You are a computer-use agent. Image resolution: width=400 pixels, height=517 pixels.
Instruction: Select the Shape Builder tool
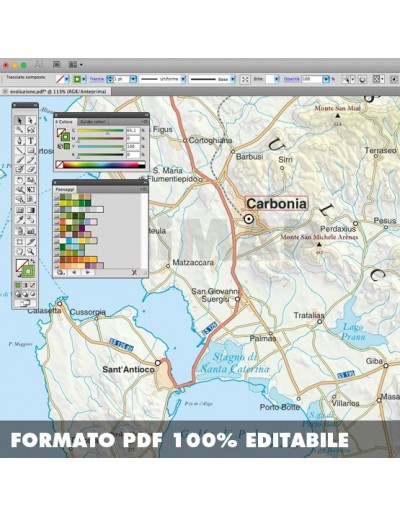pos(20,199)
